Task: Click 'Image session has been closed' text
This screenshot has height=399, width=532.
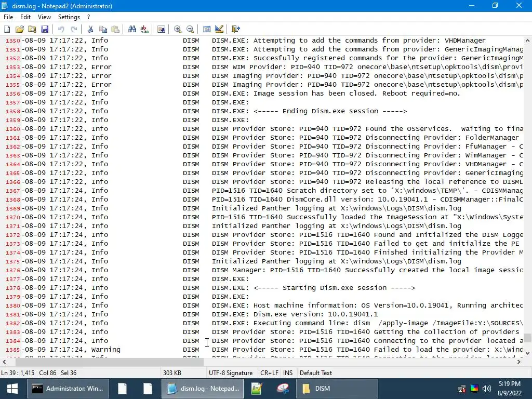Action: (x=315, y=94)
